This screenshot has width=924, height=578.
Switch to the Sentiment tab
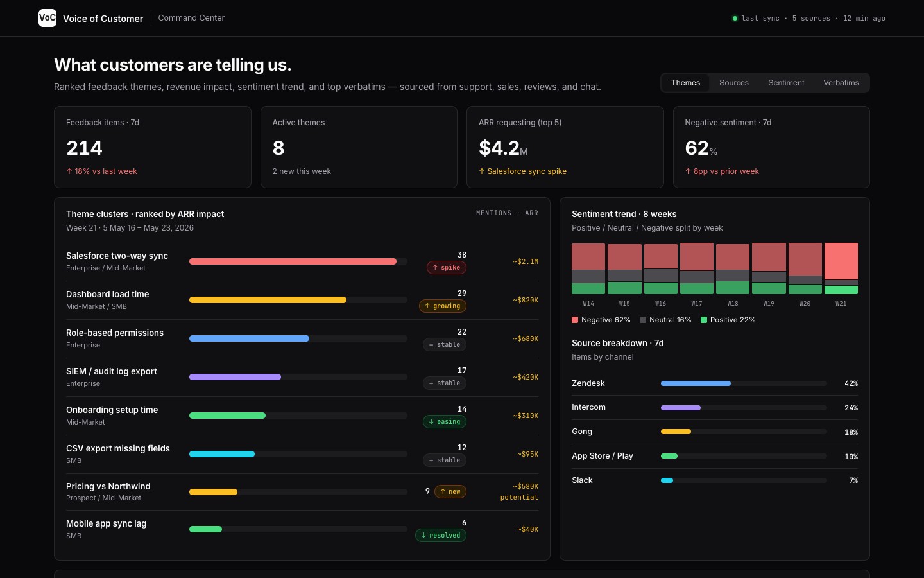[x=786, y=83]
